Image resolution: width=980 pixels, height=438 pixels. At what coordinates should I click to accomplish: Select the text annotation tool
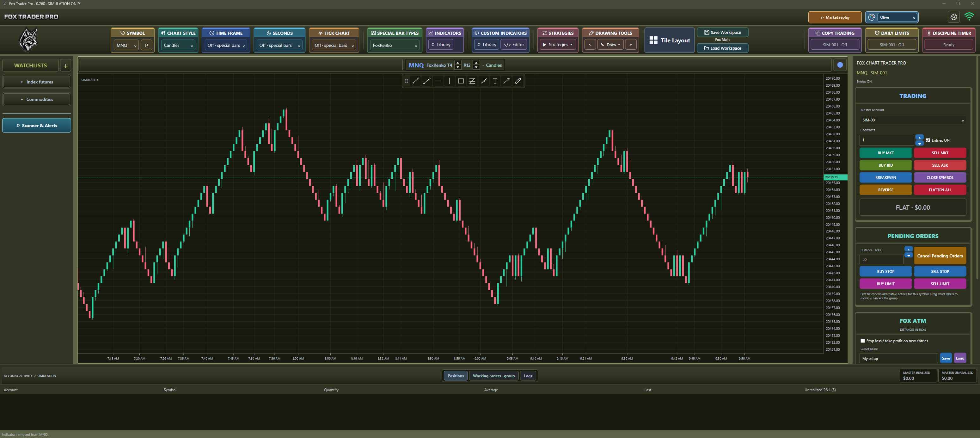[x=495, y=81]
